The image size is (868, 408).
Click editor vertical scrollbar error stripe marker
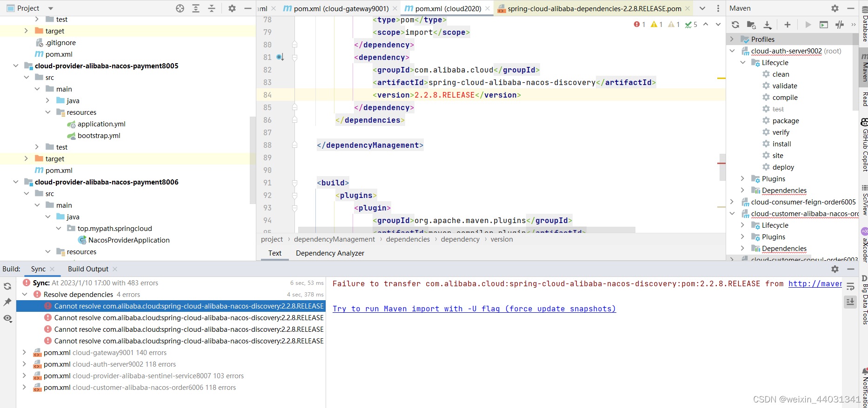click(x=721, y=163)
